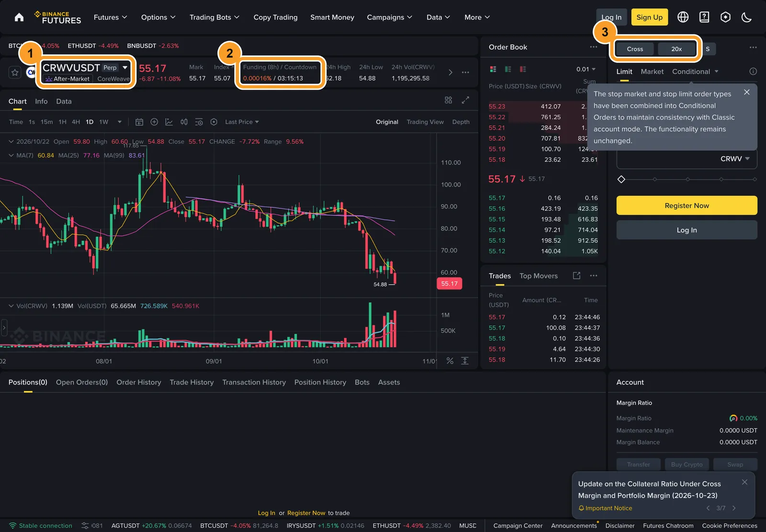Collapse the MA(7) indicator legend chevron
The width and height of the screenshot is (766, 532).
(11, 155)
